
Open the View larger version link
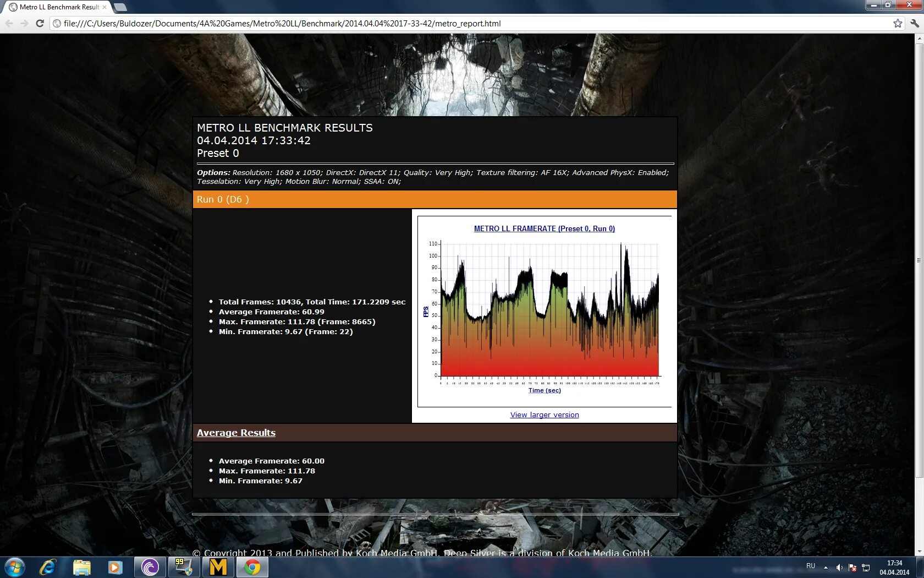[544, 415]
